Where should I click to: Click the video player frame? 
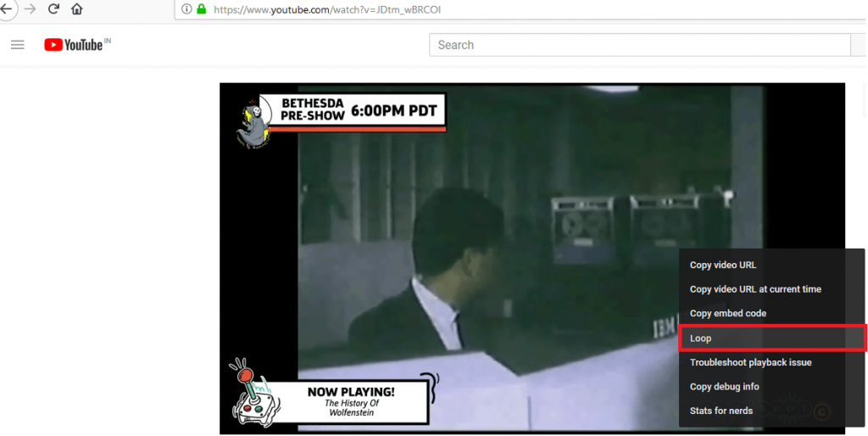[x=532, y=258]
